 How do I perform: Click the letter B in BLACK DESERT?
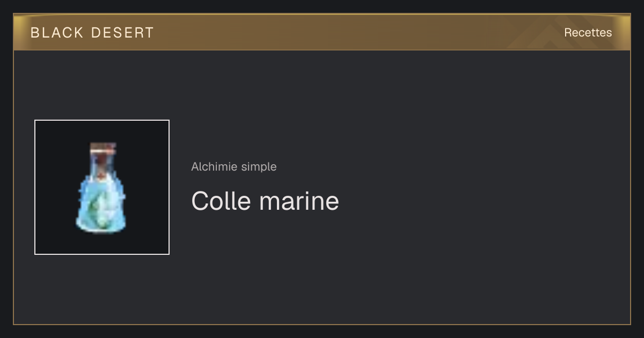coord(35,33)
